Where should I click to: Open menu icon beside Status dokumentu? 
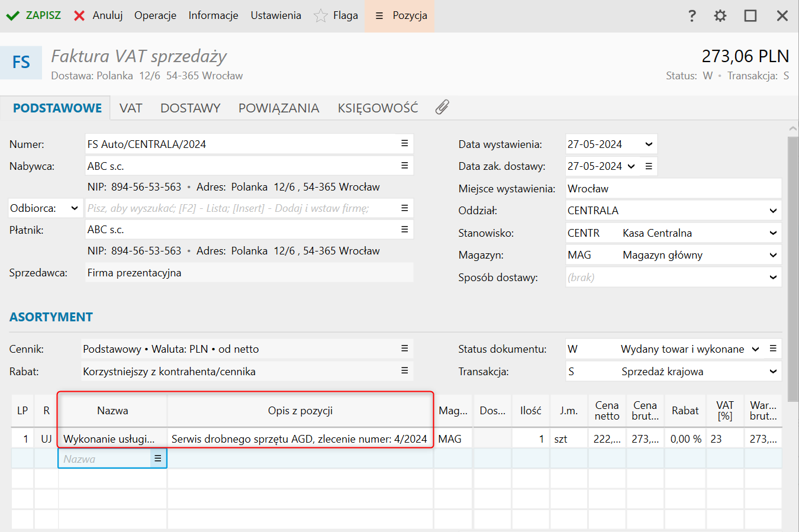tap(773, 349)
